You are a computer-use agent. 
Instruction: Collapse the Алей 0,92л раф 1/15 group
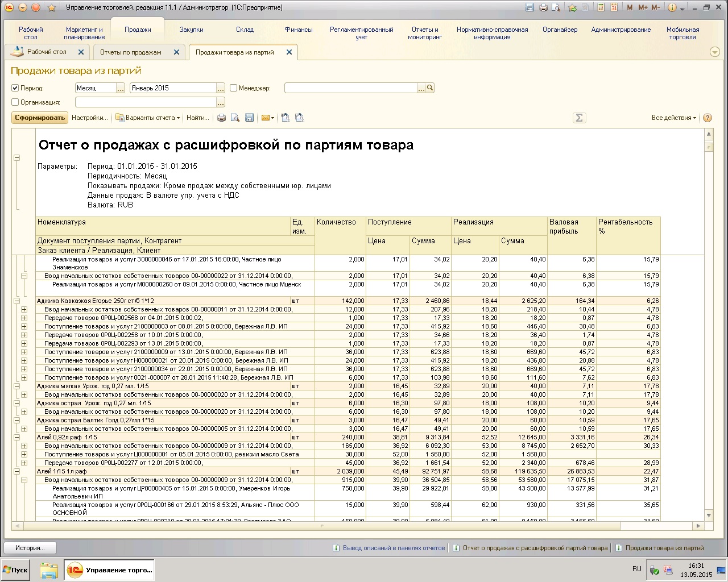point(16,438)
